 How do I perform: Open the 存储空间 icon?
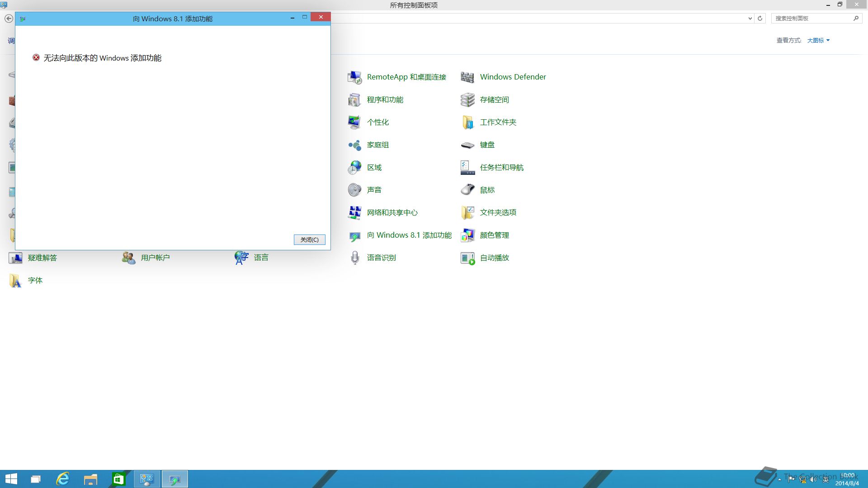tap(467, 100)
